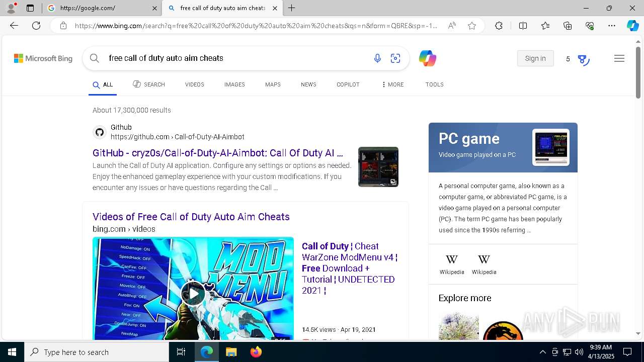Click the PC game panel image
Image resolution: width=644 pixels, height=362 pixels.
point(551,147)
